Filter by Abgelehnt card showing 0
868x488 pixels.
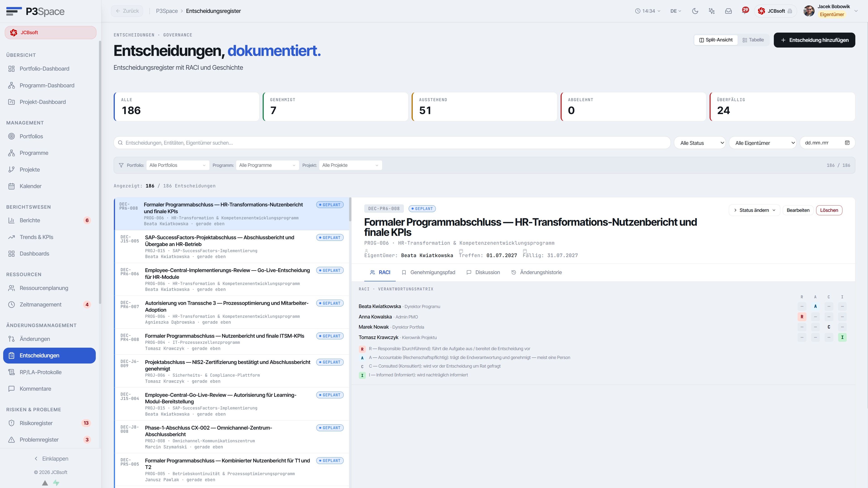point(633,107)
